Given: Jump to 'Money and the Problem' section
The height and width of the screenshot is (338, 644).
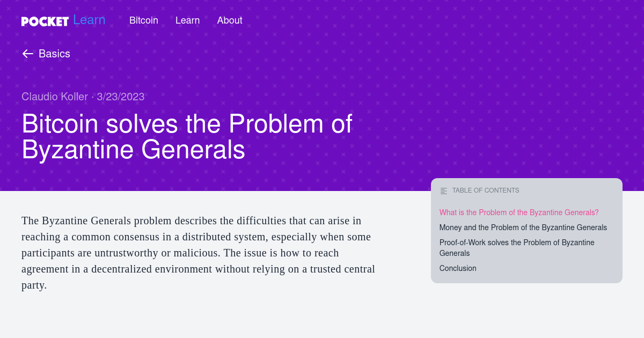Looking at the screenshot, I should click(523, 227).
